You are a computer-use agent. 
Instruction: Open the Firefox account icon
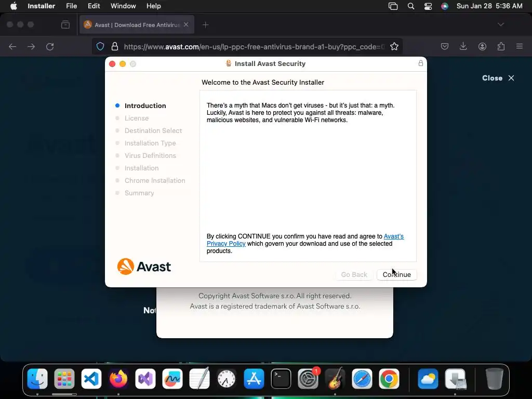click(x=482, y=46)
